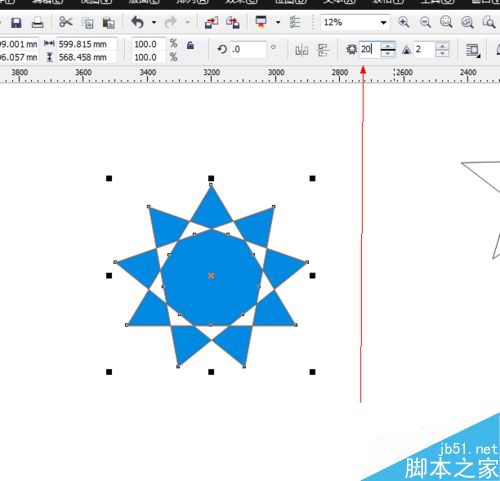Mirror the star horizontally

pos(302,50)
